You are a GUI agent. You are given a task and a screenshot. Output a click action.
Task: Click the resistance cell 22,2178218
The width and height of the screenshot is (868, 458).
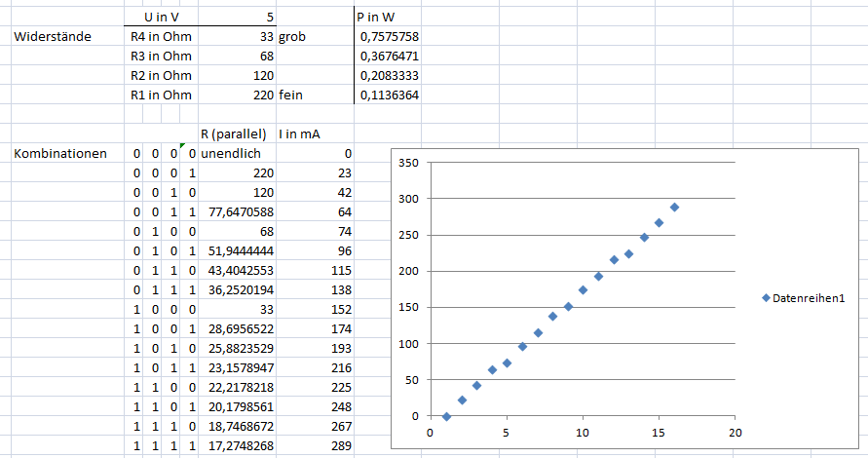pos(238,387)
